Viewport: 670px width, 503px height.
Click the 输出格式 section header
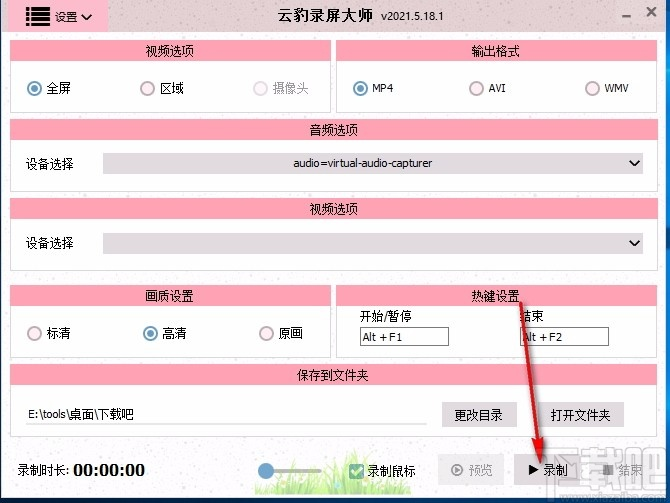click(496, 51)
